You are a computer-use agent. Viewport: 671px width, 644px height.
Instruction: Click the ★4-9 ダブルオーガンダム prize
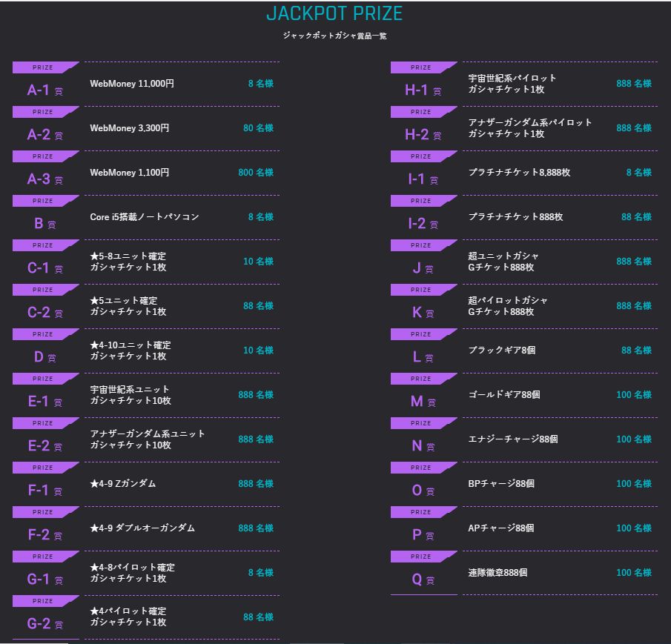[x=142, y=528]
